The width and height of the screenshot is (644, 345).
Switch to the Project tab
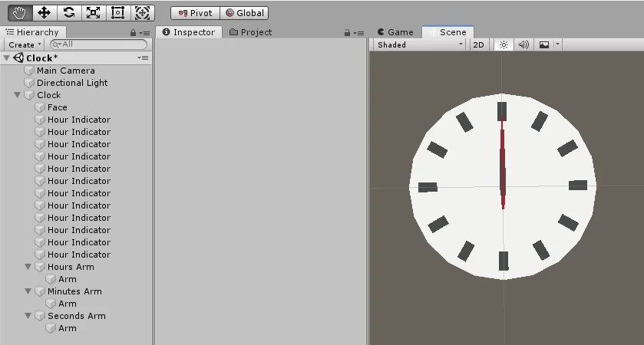pyautogui.click(x=250, y=32)
